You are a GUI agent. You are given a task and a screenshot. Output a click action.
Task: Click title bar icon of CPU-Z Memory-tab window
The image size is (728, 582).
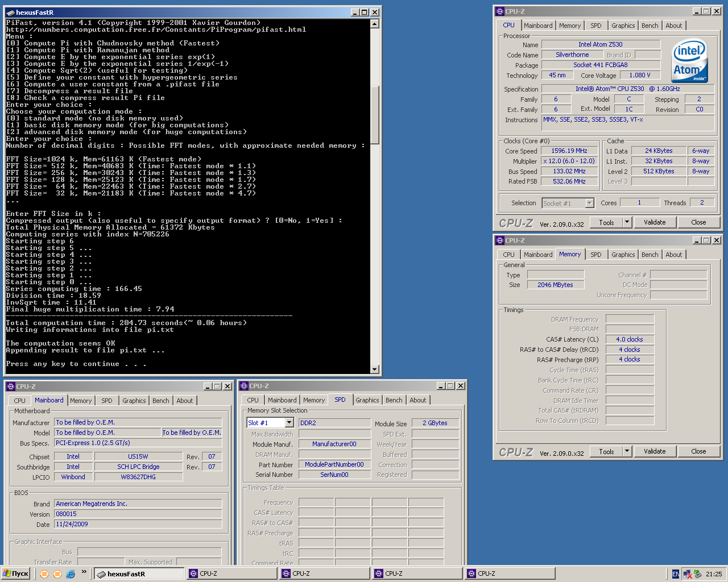coord(500,240)
